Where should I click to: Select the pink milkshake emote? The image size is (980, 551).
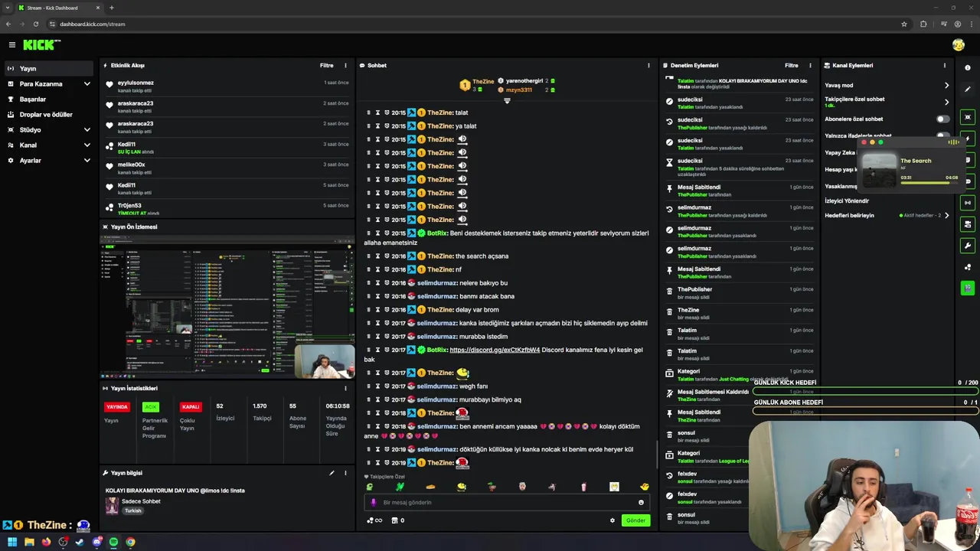pos(583,487)
